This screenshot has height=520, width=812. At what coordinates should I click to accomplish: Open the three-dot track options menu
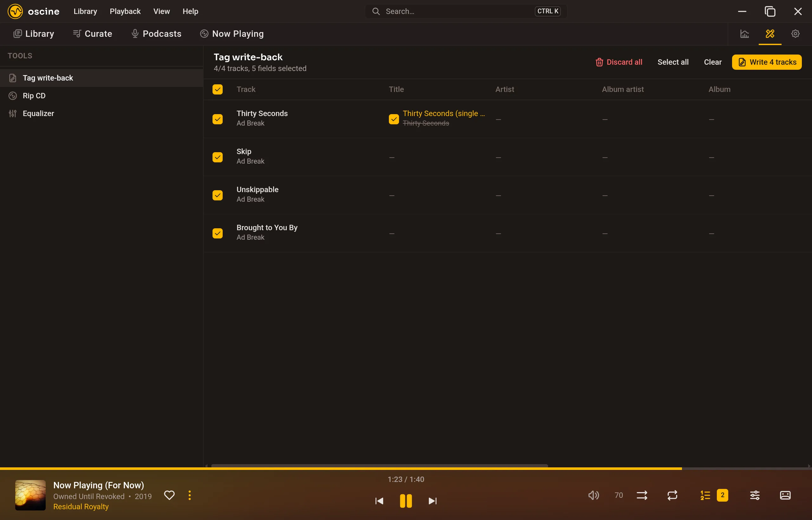[x=189, y=495]
